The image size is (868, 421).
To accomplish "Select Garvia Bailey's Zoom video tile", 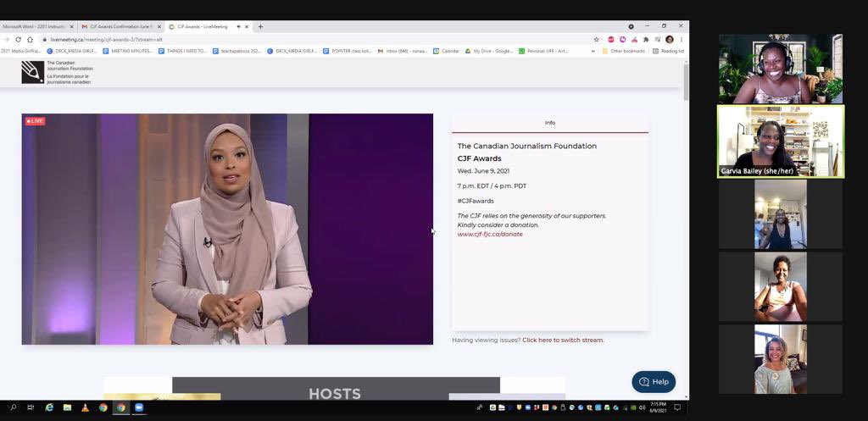I will click(781, 141).
